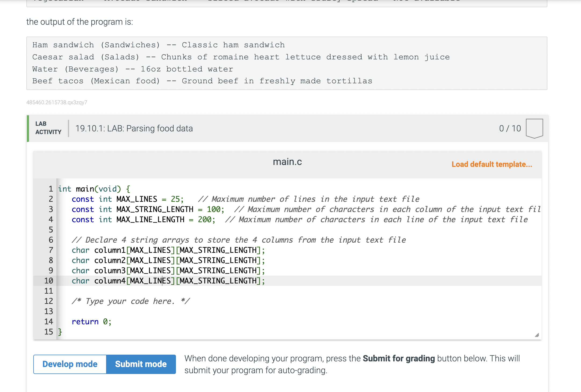This screenshot has width=581, height=392.
Task: Click line number 12 in gutter
Action: (x=49, y=301)
